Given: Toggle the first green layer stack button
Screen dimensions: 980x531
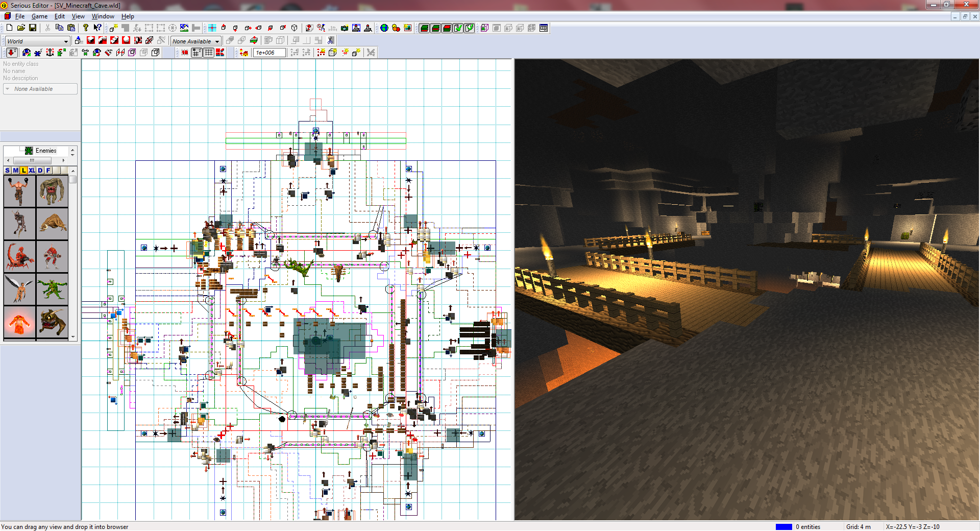Looking at the screenshot, I should 424,28.
